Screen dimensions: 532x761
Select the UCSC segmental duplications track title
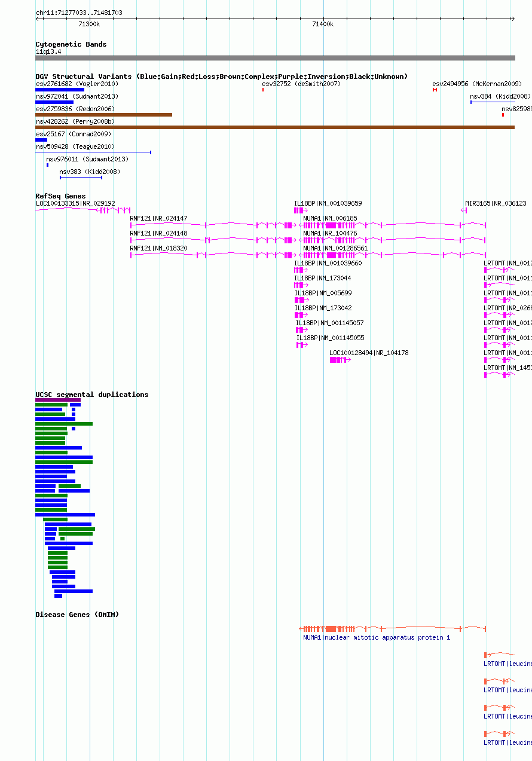[x=92, y=395]
